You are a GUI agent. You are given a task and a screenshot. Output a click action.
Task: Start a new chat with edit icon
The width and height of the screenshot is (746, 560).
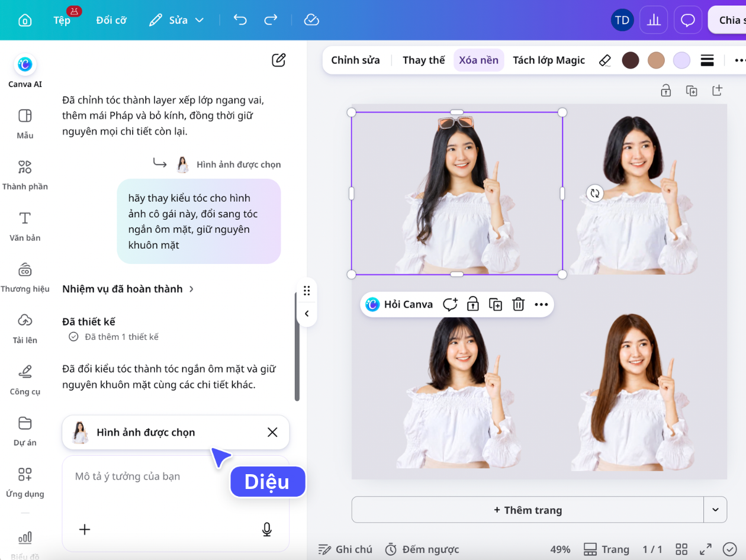click(279, 60)
